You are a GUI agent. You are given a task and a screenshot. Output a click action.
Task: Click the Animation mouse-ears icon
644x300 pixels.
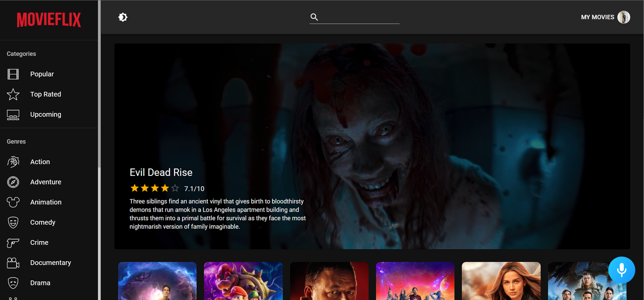(13, 202)
